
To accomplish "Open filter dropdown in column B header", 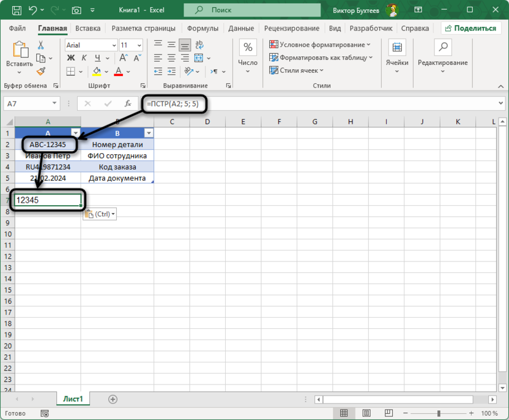I will (148, 133).
